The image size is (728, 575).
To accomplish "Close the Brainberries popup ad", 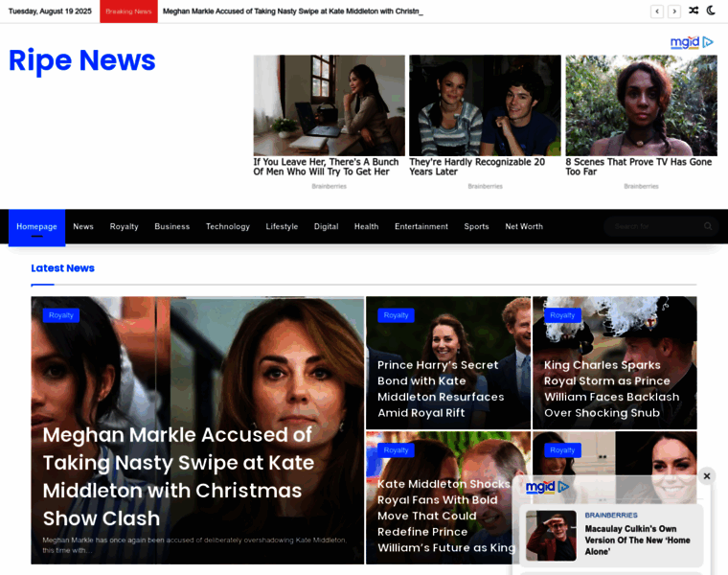I will (x=707, y=476).
